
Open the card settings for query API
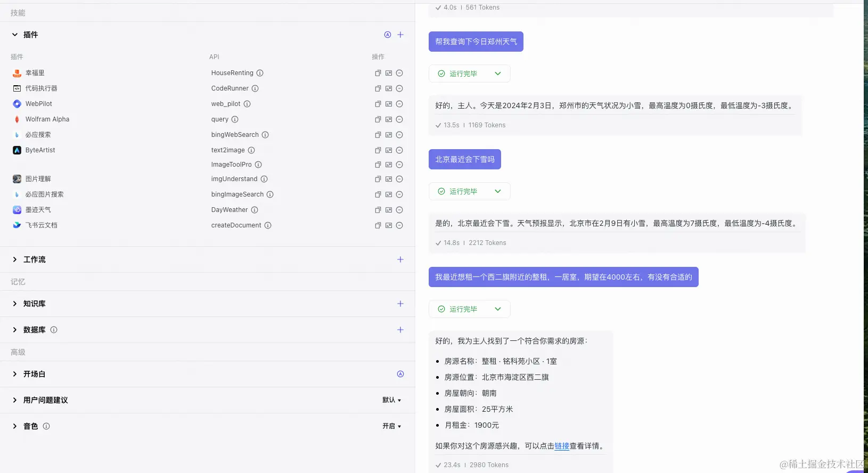pyautogui.click(x=389, y=119)
